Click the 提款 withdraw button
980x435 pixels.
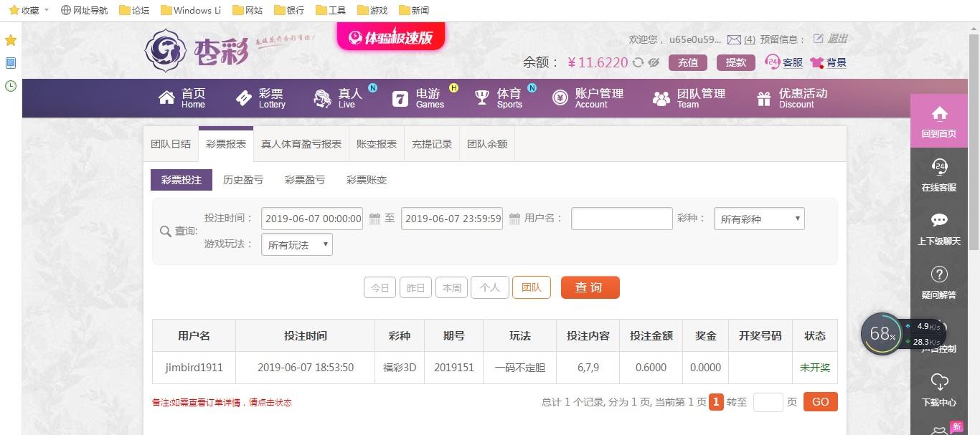[x=736, y=62]
